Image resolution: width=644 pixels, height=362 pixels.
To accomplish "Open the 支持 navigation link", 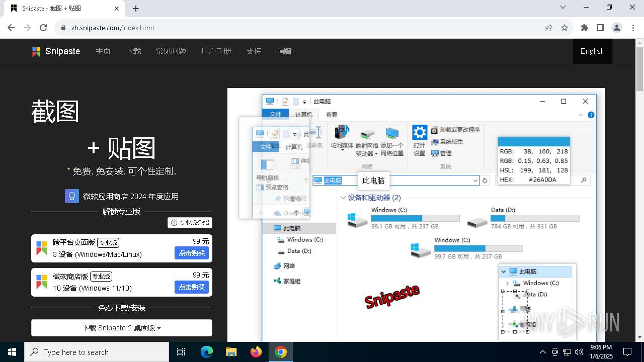I will [x=254, y=51].
